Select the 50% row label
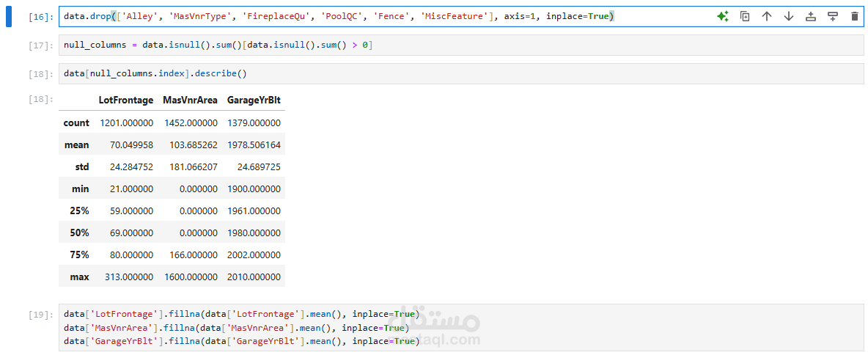 click(x=80, y=233)
